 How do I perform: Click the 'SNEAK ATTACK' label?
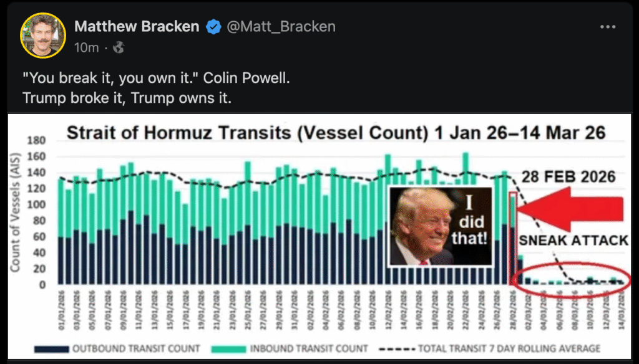573,241
